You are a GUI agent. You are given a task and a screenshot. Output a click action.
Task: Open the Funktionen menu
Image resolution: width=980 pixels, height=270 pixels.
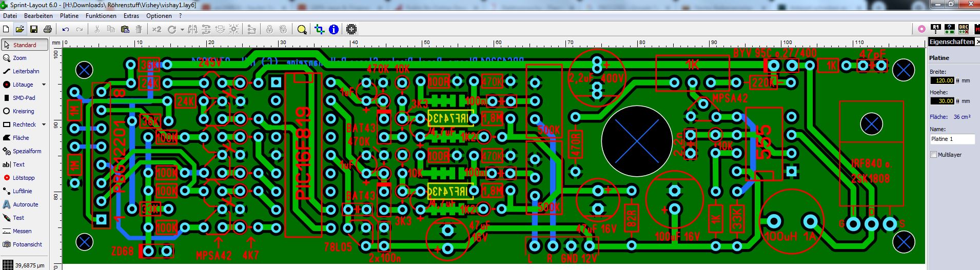(101, 16)
